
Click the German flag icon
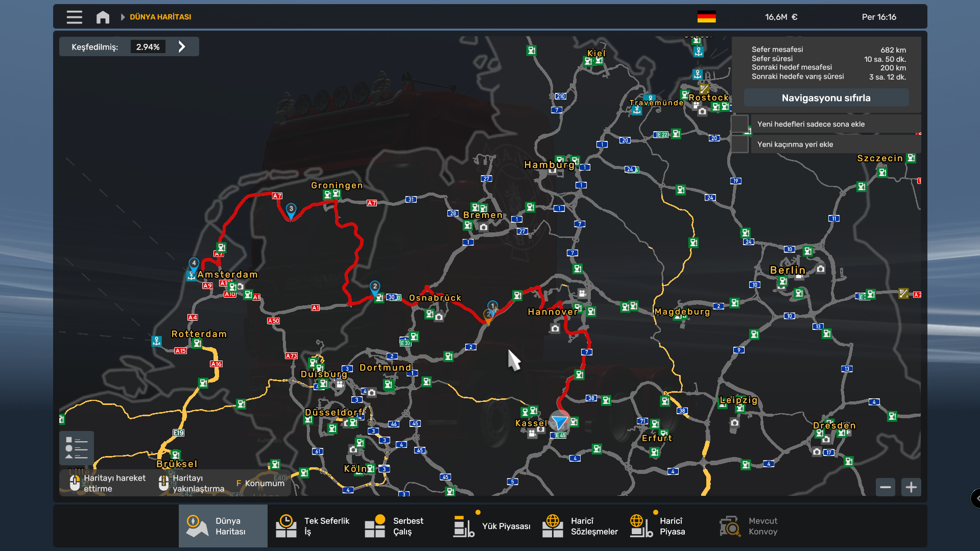click(706, 17)
